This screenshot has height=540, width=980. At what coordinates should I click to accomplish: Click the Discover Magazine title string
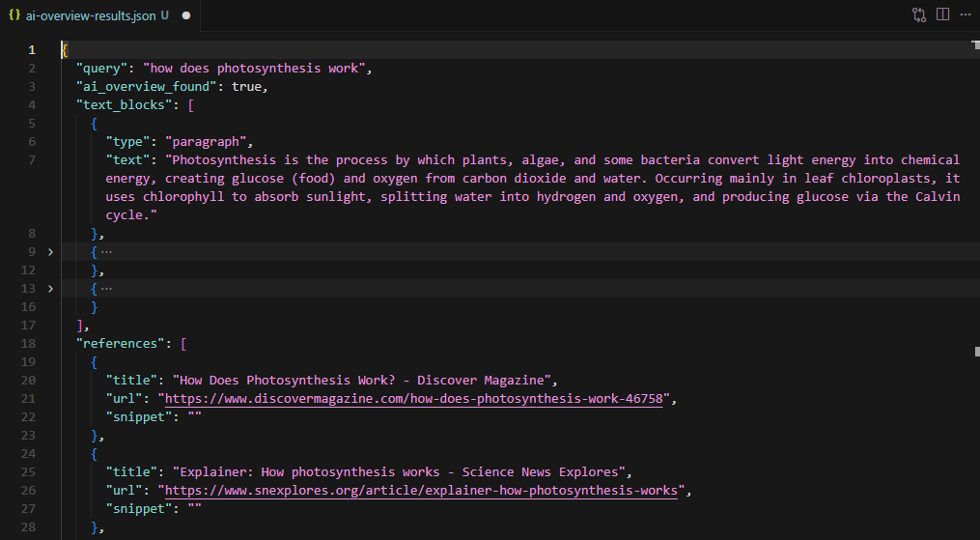pyautogui.click(x=362, y=380)
